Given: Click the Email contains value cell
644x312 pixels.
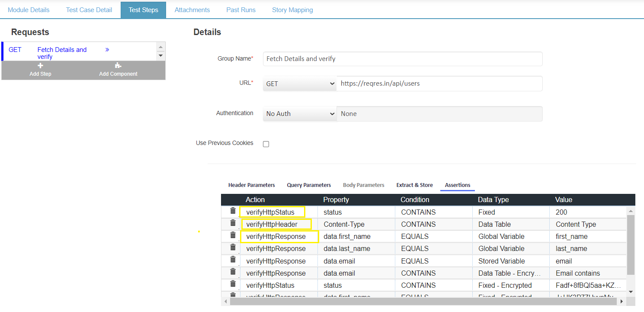Looking at the screenshot, I should coord(588,273).
